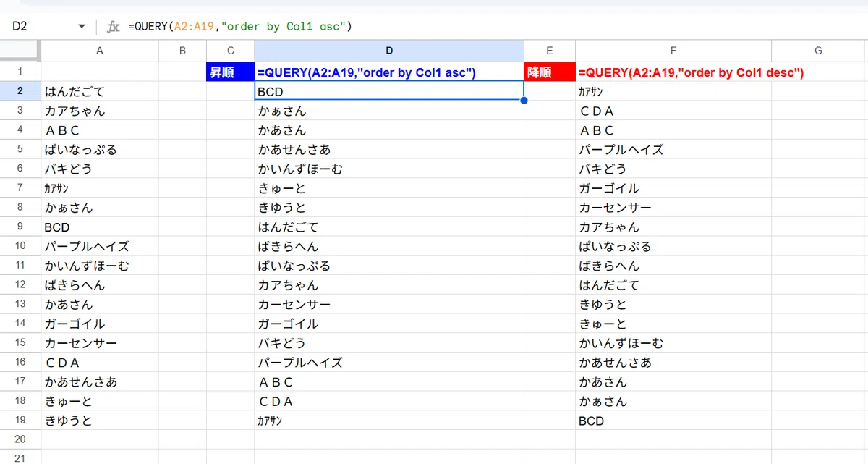This screenshot has height=464, width=868.
Task: Select row 20 header
Action: pos(20,440)
